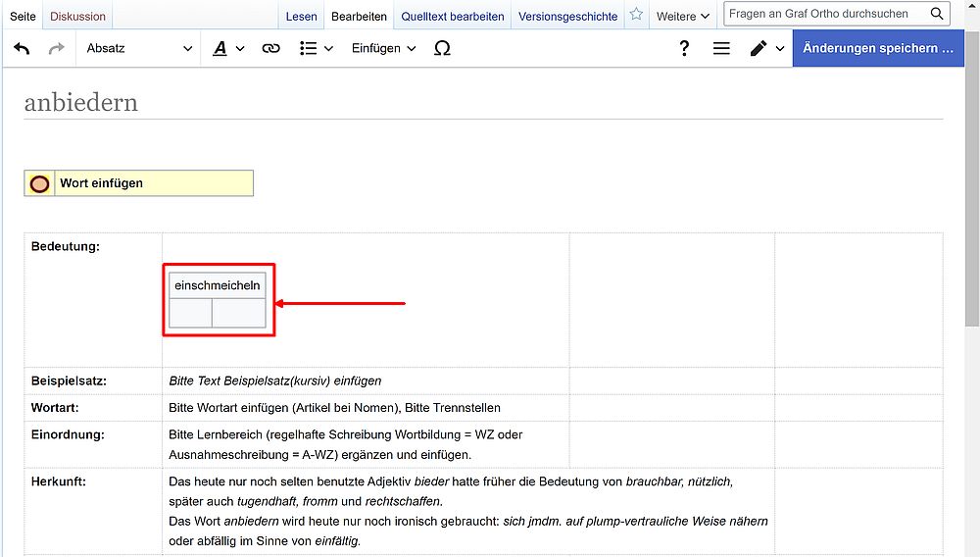The height and width of the screenshot is (557, 980).
Task: Expand the list structure dropdown
Action: pos(316,48)
